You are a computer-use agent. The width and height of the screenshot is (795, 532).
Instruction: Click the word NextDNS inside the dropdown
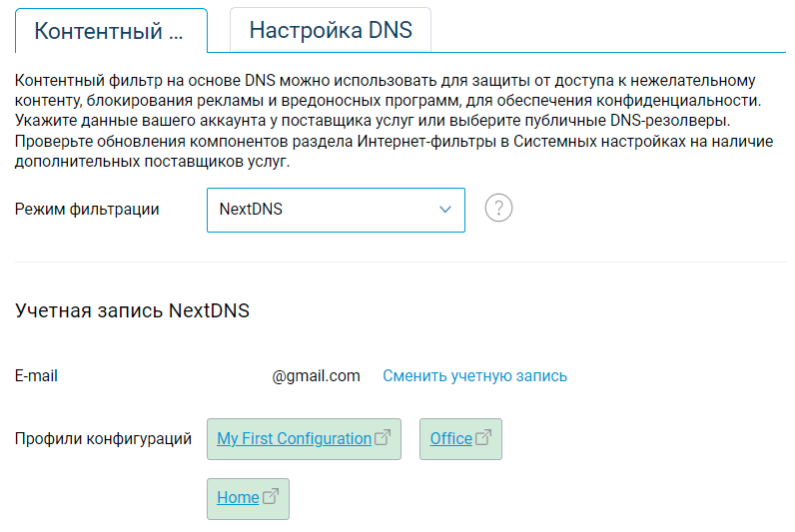tap(251, 210)
